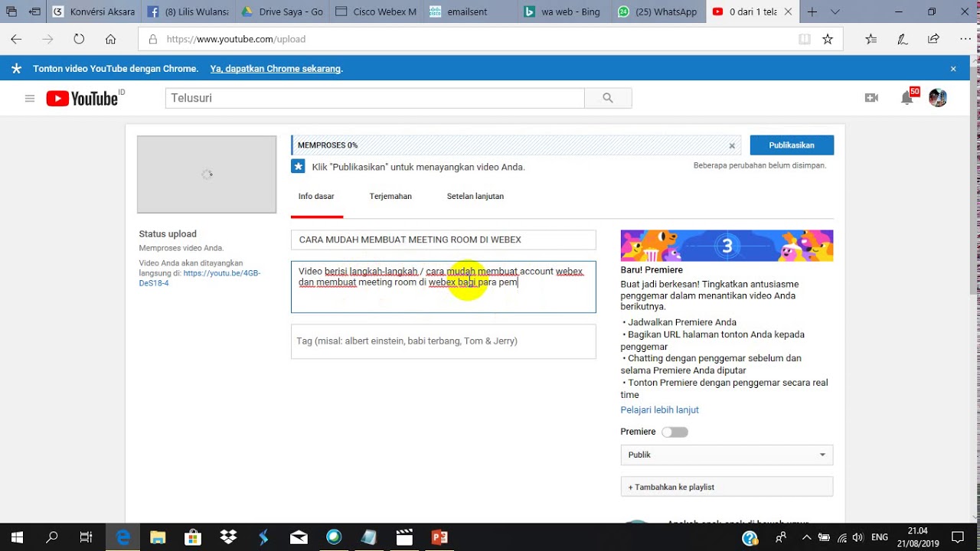Open notifications bell with 50 badge

click(x=908, y=97)
